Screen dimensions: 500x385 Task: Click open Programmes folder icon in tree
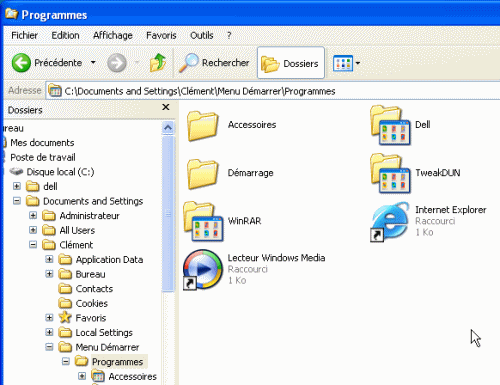tap(81, 361)
